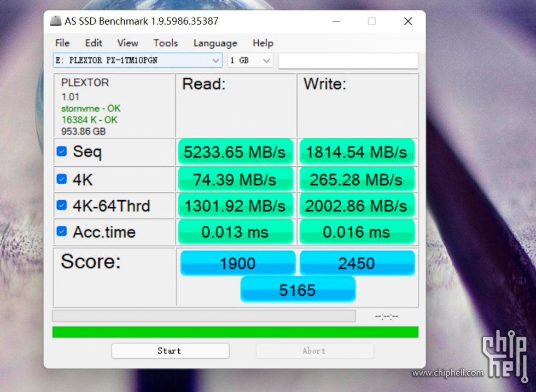Close the AS SSD Benchmark window
The height and width of the screenshot is (392, 536).
408,21
